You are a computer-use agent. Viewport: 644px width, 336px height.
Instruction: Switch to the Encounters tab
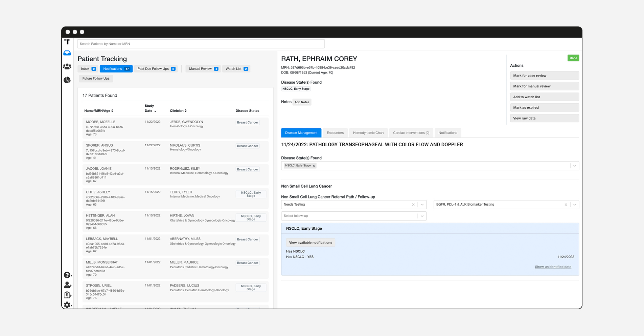335,133
